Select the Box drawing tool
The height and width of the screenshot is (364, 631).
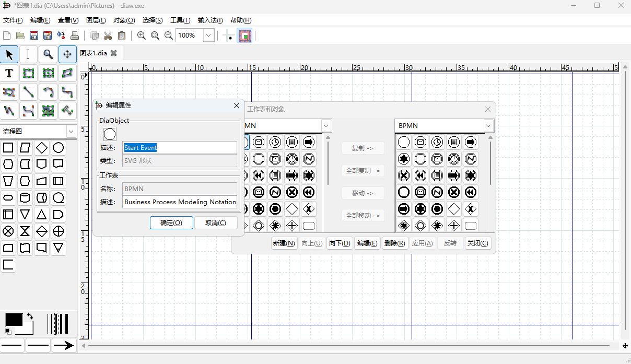[x=28, y=73]
